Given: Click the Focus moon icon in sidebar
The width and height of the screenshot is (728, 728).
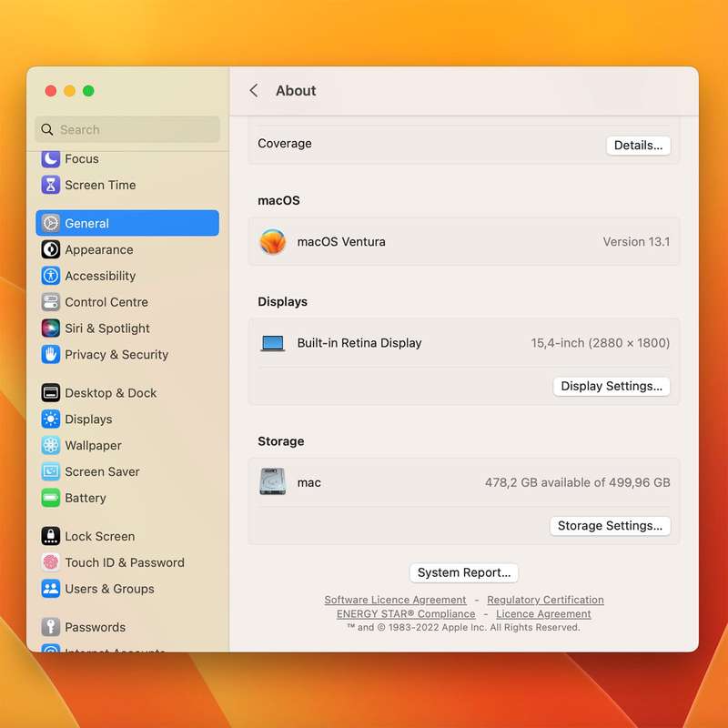Looking at the screenshot, I should pos(51,159).
